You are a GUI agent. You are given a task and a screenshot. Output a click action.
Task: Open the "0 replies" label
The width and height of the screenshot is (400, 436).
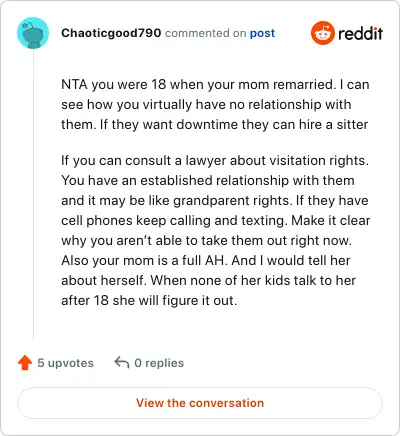point(159,363)
